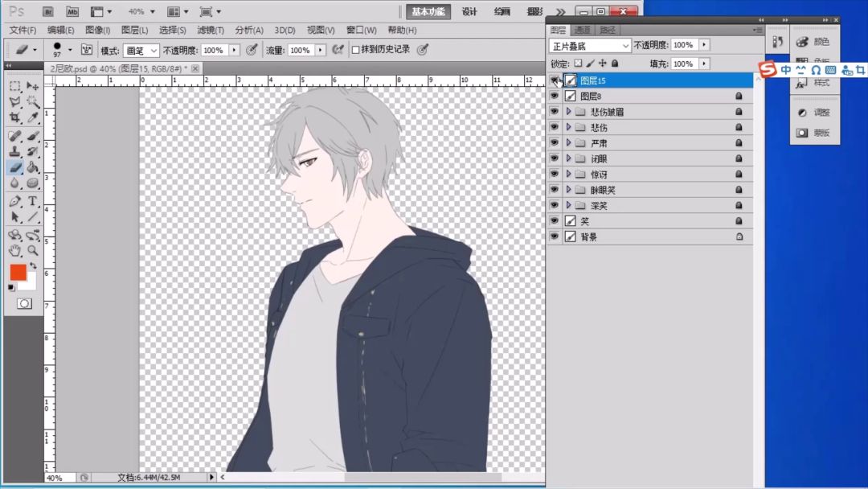Open the 画笔 mode dropdown in options bar
This screenshot has width=868, height=489.
point(141,50)
